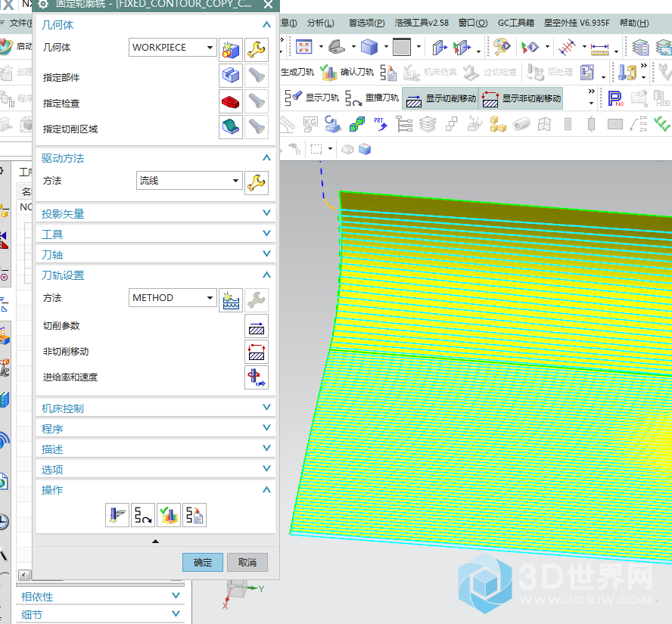Collapse the 驱动方法 section
The width and height of the screenshot is (672, 624).
[266, 157]
